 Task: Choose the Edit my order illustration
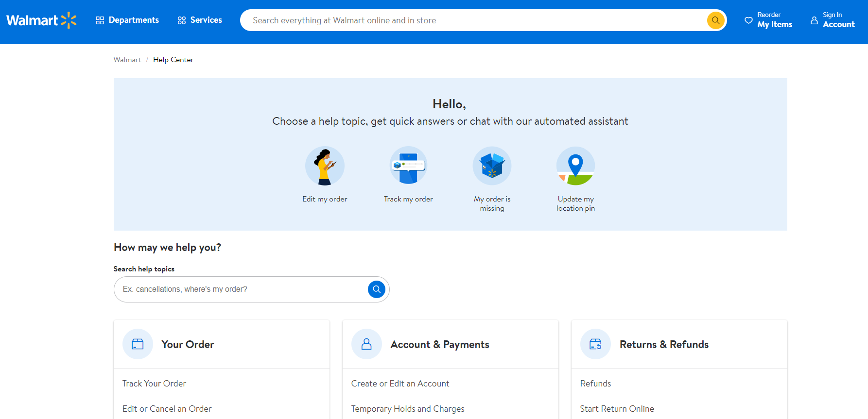[325, 166]
